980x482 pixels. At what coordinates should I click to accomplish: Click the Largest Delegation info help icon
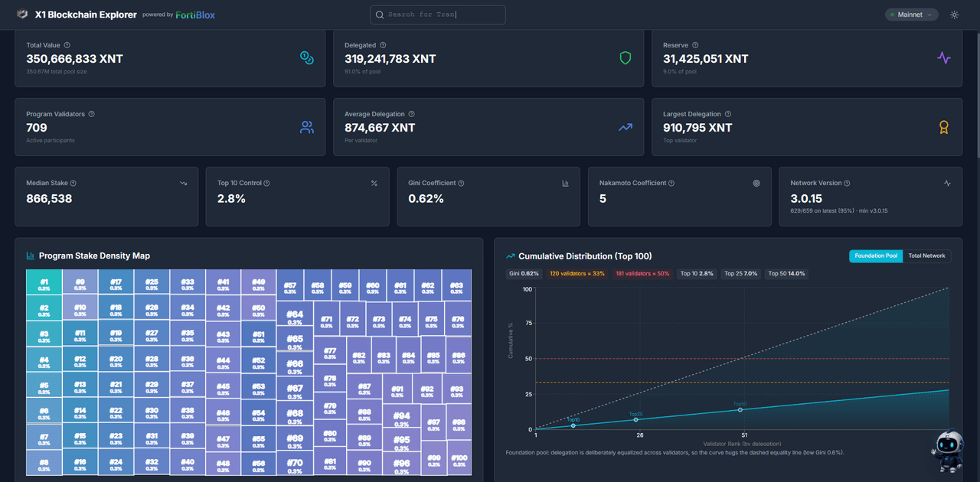tap(728, 114)
